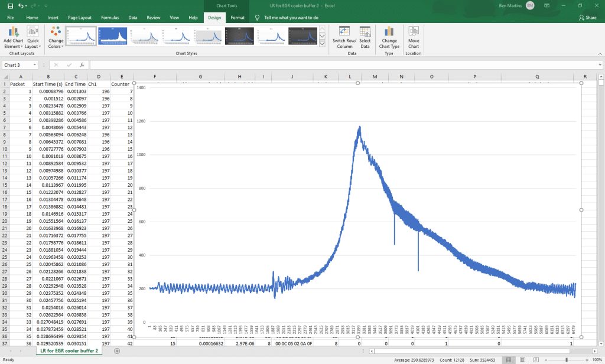Screen dimensions: 605x364
Task: Click the vertical scrollbar down arrow
Action: click(601, 343)
